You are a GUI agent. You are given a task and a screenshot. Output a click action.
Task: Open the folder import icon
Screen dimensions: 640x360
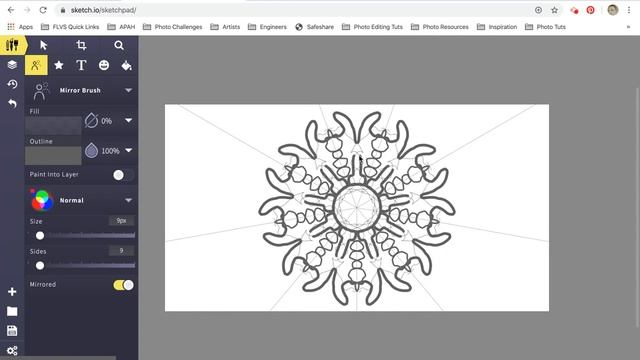12,311
